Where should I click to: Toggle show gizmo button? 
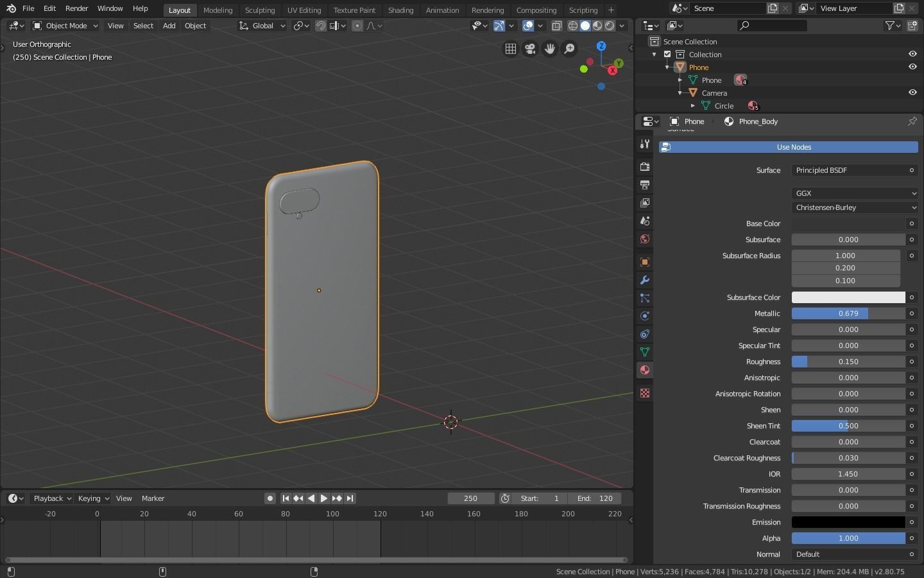pos(499,26)
